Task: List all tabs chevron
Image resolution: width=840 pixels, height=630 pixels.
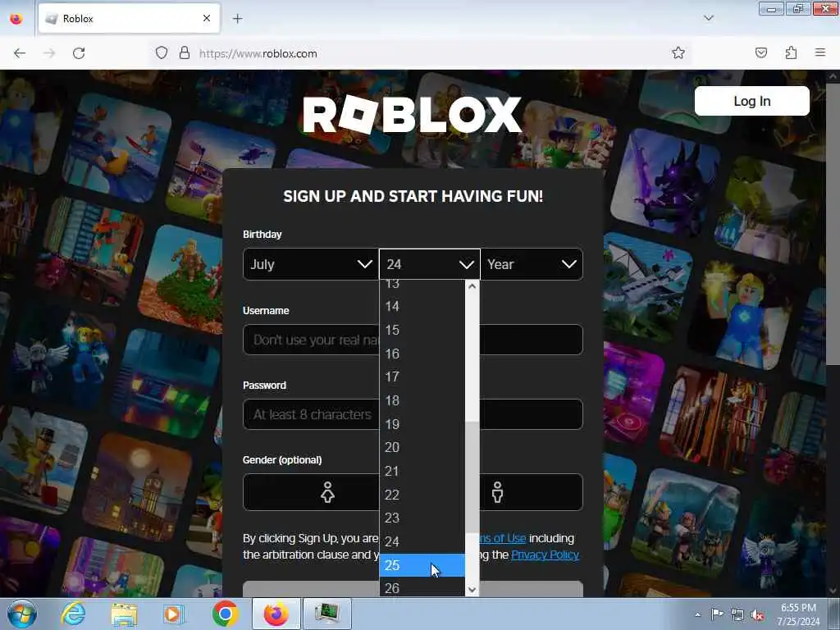Action: tap(709, 18)
